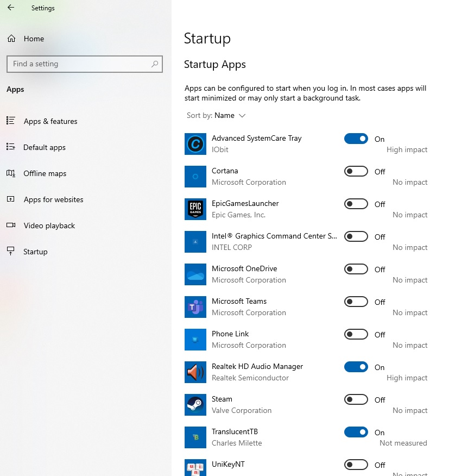Click the Realtek HD Audio Manager name

tap(257, 366)
